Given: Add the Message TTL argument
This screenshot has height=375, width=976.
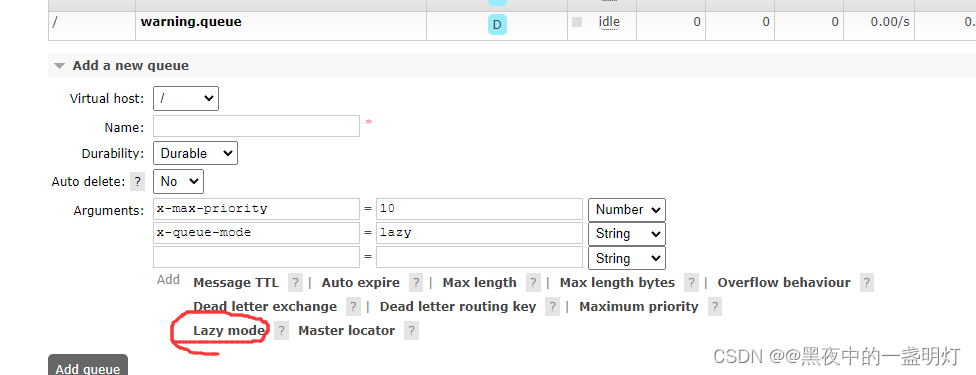Looking at the screenshot, I should [236, 283].
